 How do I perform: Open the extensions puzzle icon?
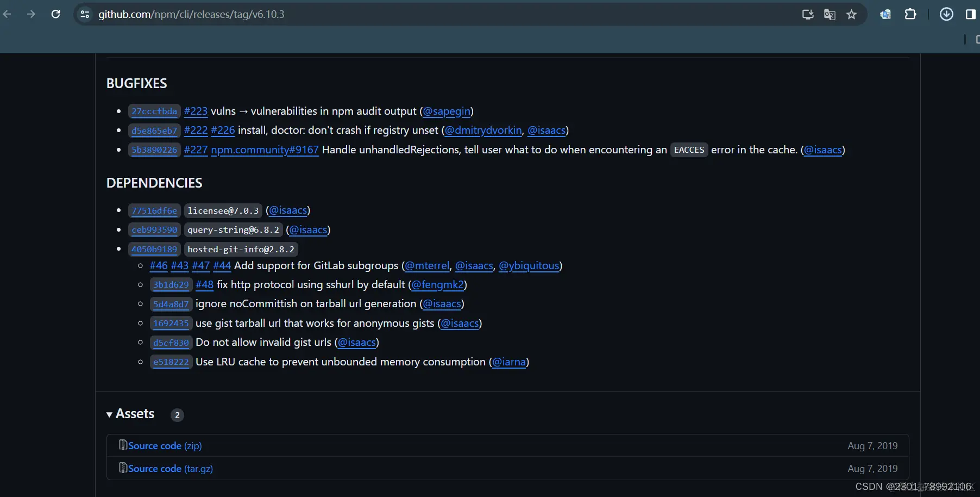tap(910, 14)
